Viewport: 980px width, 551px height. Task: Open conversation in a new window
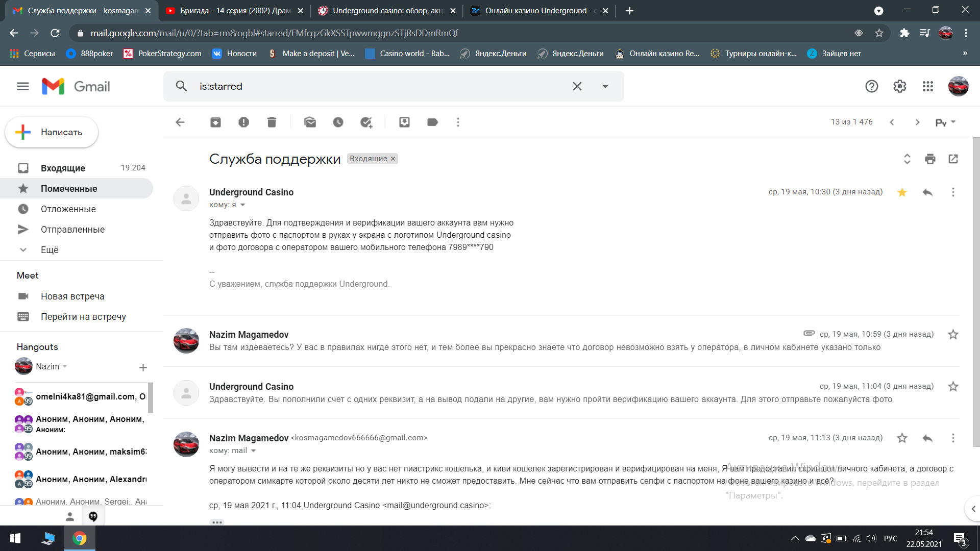pyautogui.click(x=953, y=159)
